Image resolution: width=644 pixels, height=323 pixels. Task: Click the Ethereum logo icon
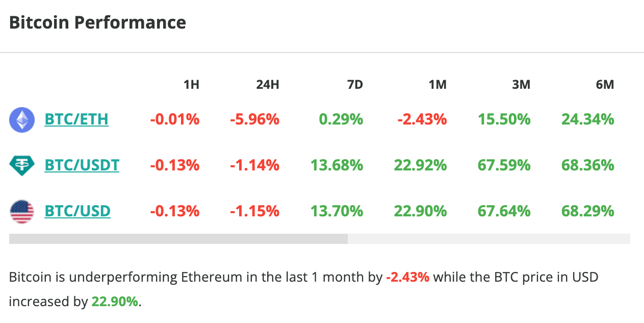coord(22,120)
